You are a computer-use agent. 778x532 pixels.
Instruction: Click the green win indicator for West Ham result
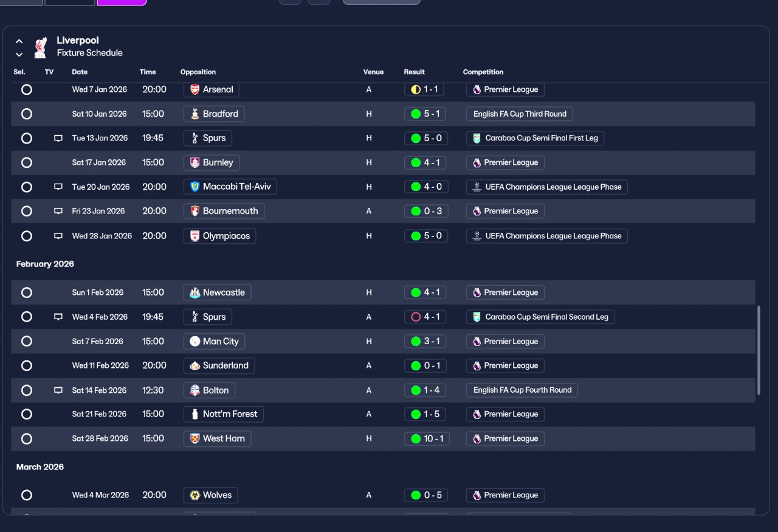coord(416,438)
